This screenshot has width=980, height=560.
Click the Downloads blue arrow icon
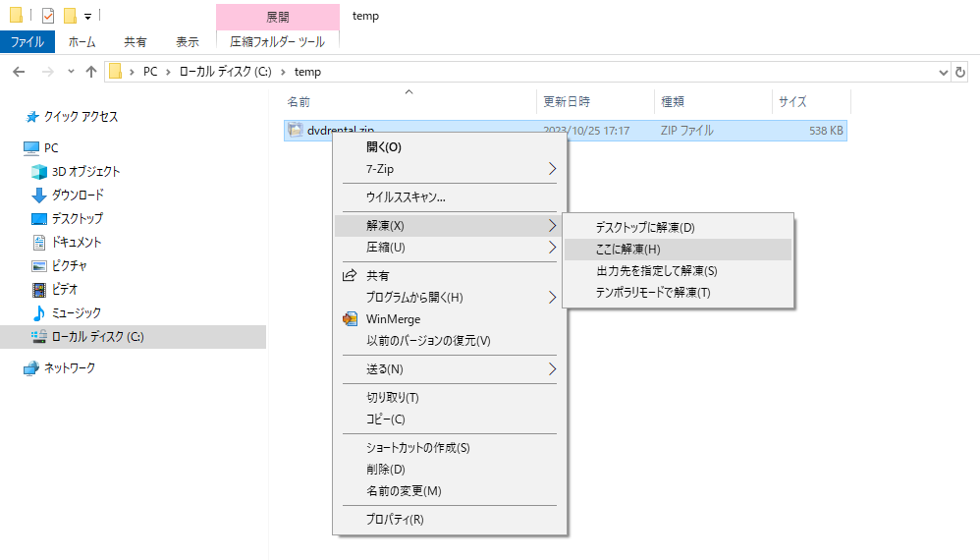coord(38,195)
